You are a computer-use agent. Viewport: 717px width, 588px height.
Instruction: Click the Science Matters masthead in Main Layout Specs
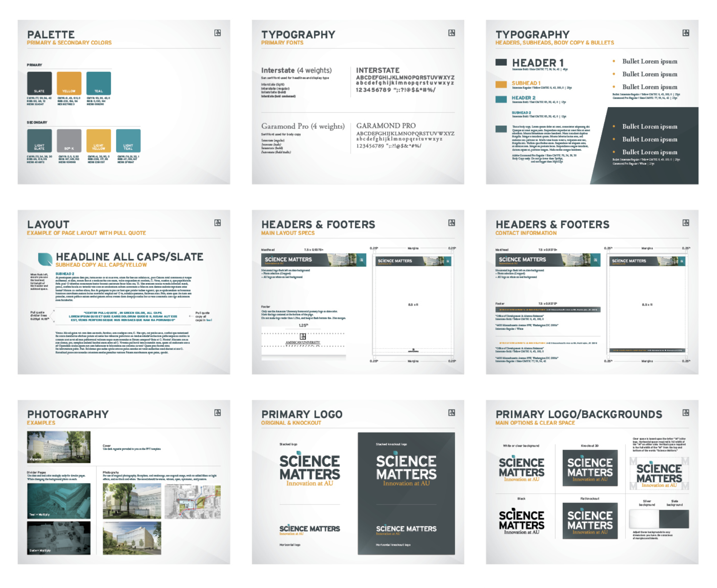[x=313, y=260]
